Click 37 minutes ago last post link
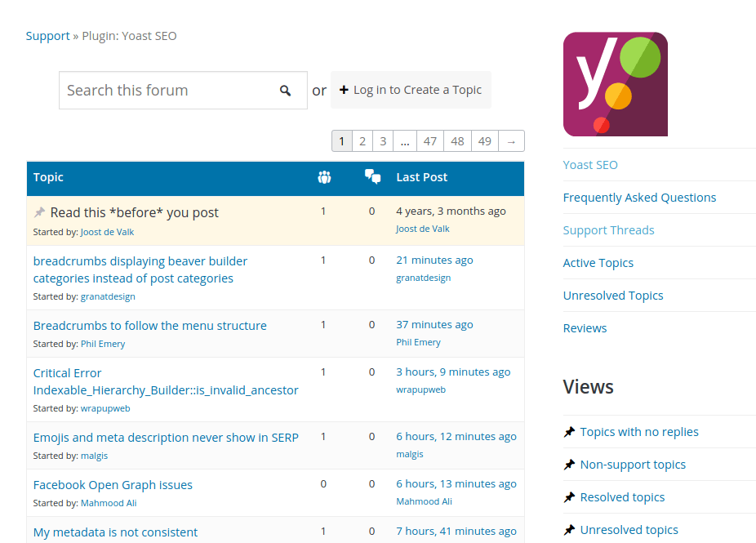The image size is (756, 543). click(434, 325)
